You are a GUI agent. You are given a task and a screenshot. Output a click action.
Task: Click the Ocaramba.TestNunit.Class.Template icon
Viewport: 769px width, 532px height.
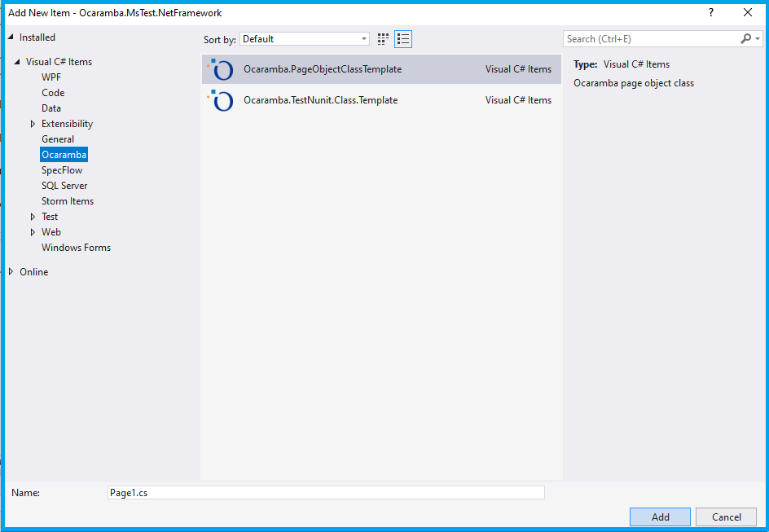click(221, 100)
